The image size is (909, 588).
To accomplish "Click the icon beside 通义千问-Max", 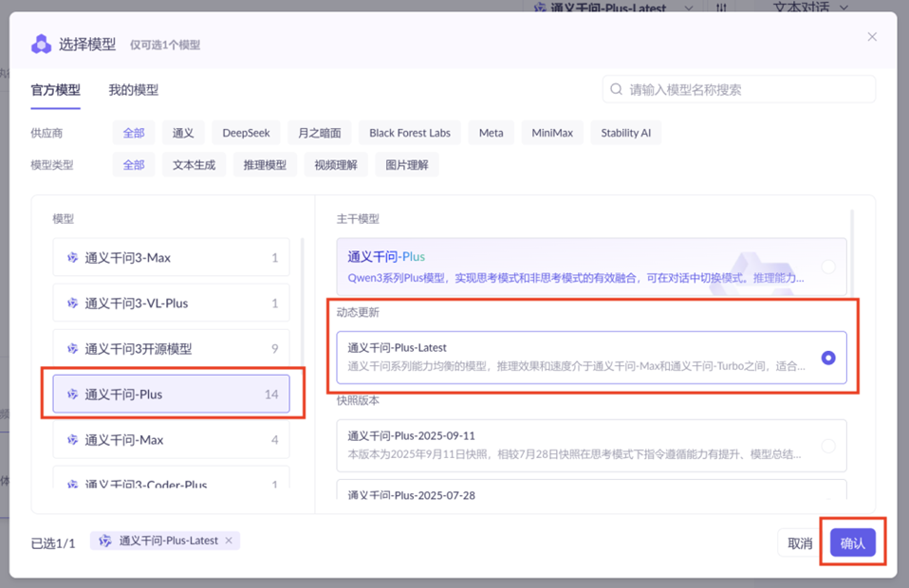I will 72,440.
